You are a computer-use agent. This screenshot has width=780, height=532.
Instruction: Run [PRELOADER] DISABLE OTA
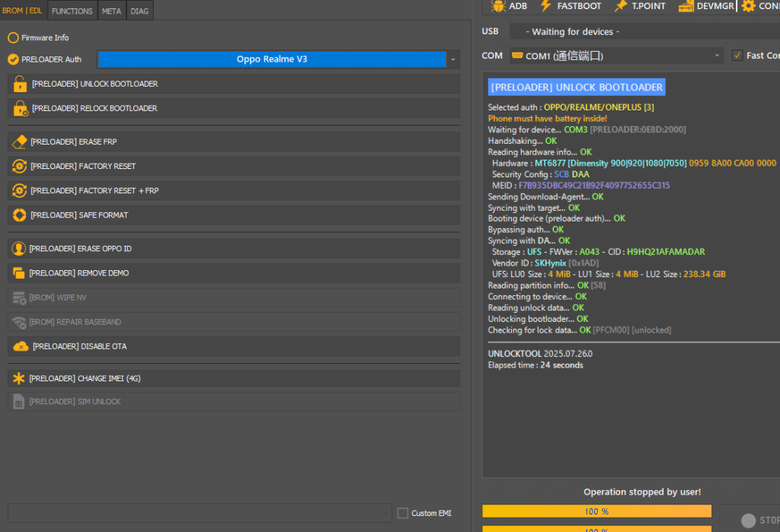[x=234, y=346]
